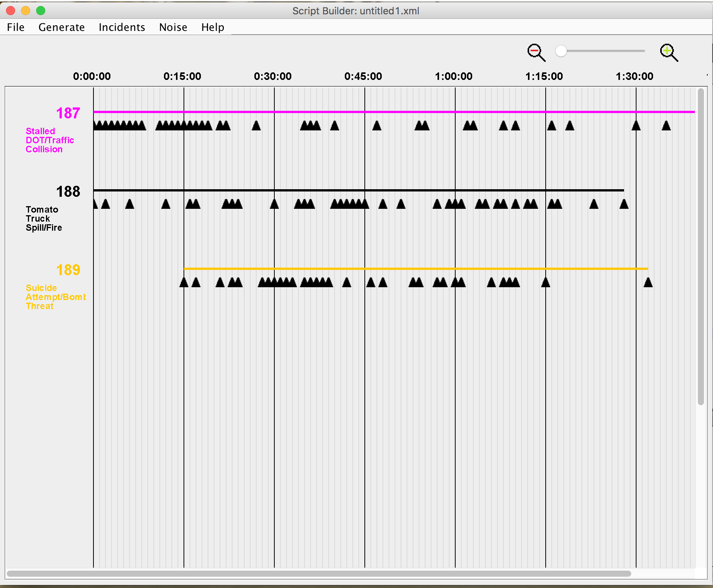This screenshot has width=713, height=588.
Task: Select last event marker of incident 189
Action: click(648, 282)
